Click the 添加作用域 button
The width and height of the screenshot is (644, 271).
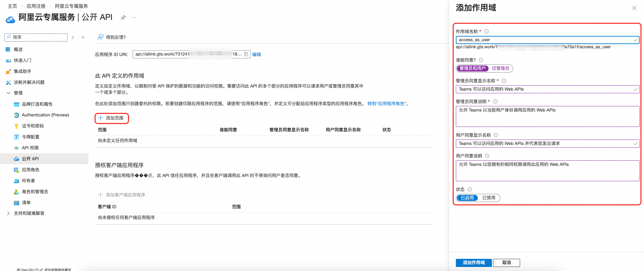click(x=474, y=263)
